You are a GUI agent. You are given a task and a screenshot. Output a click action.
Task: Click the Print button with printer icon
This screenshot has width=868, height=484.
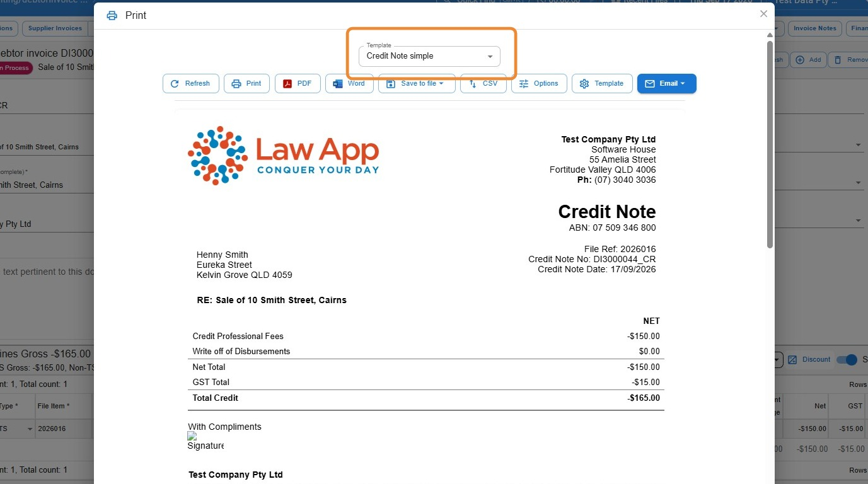coord(246,83)
